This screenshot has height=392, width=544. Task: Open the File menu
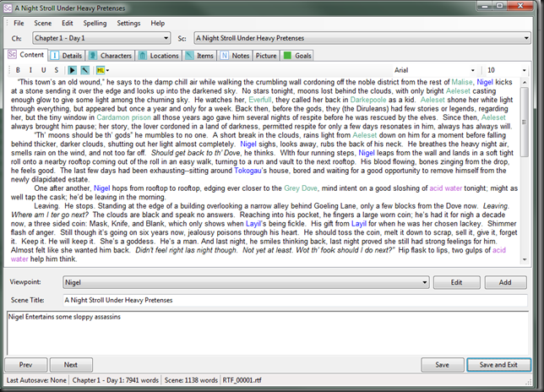(x=19, y=24)
